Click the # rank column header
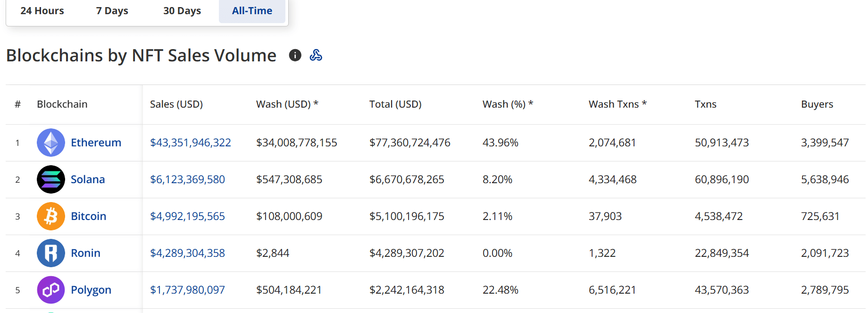Viewport: 868px width, 313px height. pos(17,104)
